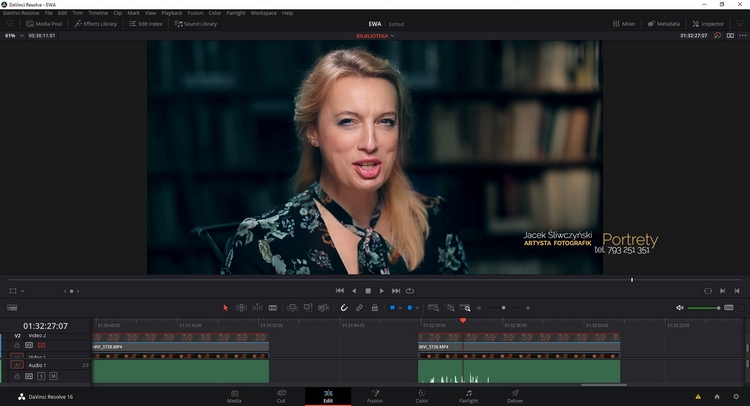
Task: Show the audio Mixer panel
Action: point(624,24)
